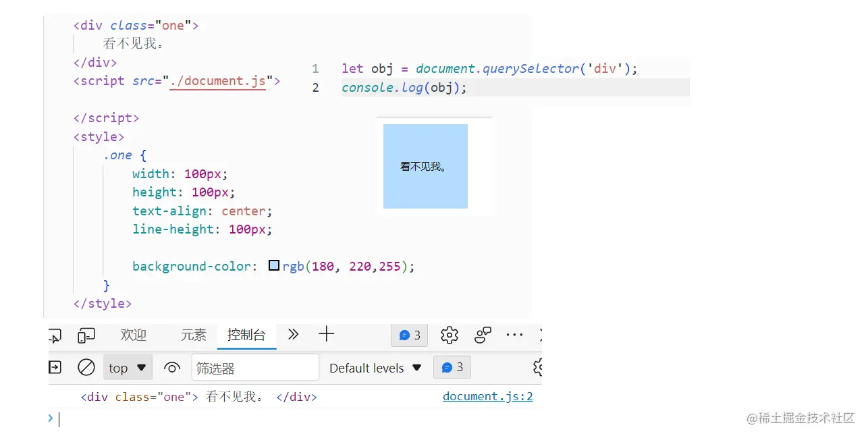Click the closing </script> tag

(107, 118)
